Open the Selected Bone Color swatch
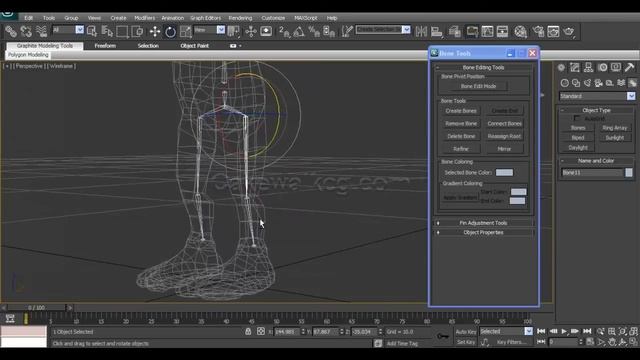The image size is (640, 360). tap(504, 173)
